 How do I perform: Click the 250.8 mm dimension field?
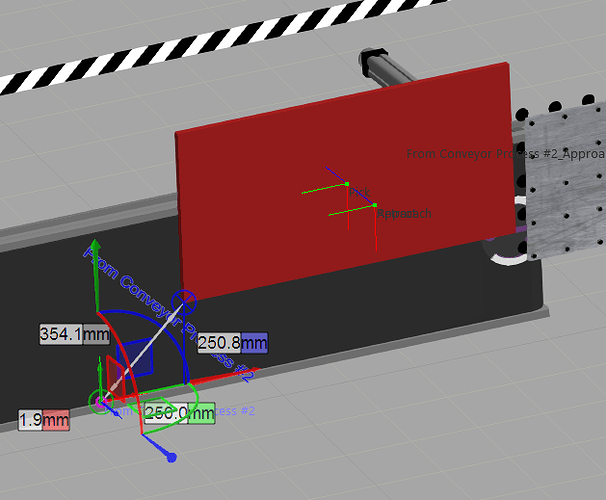(x=219, y=343)
